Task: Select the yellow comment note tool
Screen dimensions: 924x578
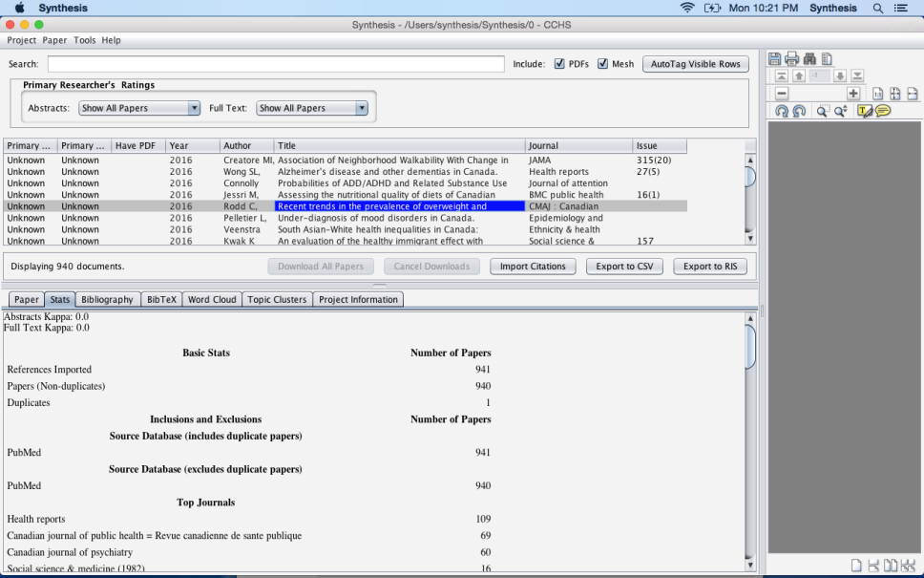Action: [x=883, y=111]
